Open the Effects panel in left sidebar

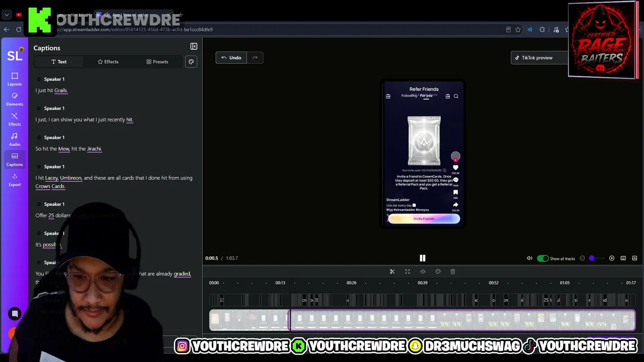coord(15,119)
